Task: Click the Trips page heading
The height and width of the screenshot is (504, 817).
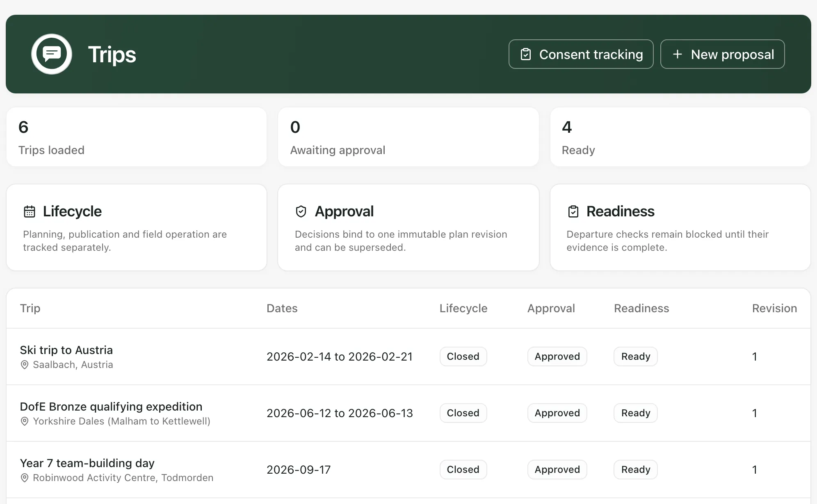Action: pos(112,54)
